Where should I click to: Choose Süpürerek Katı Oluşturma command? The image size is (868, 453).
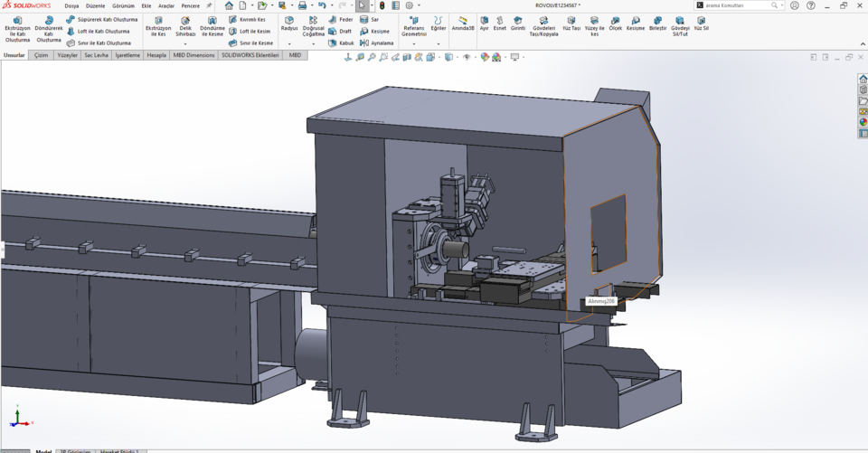(102, 19)
